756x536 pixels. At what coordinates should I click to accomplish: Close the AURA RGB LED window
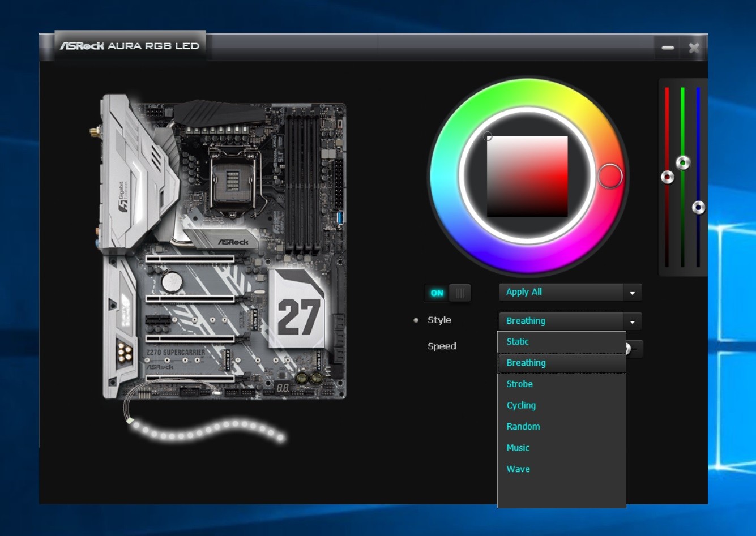(x=694, y=48)
